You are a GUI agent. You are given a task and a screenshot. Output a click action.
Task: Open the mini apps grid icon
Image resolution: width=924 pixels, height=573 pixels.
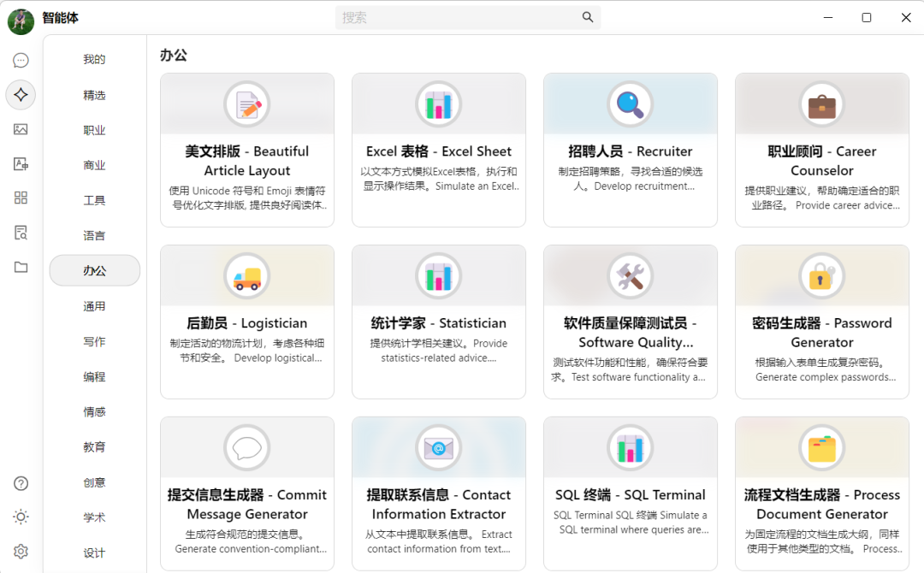(x=21, y=198)
